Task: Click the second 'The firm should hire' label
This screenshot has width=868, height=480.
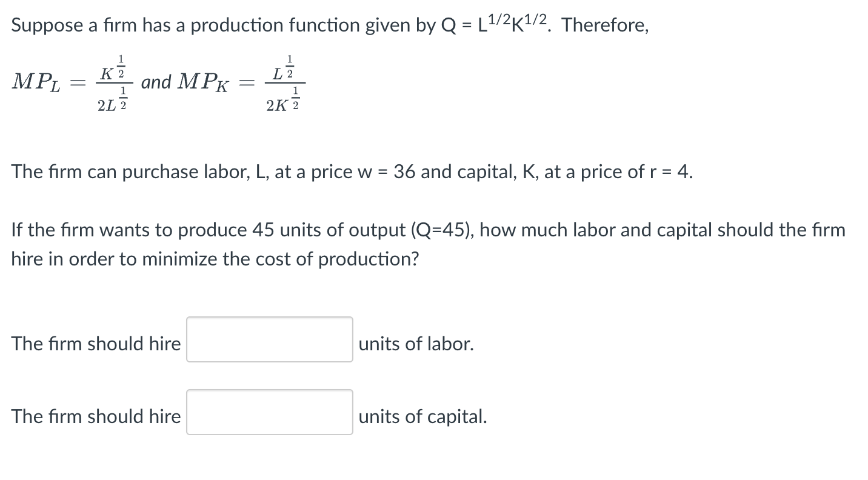Action: 96,416
